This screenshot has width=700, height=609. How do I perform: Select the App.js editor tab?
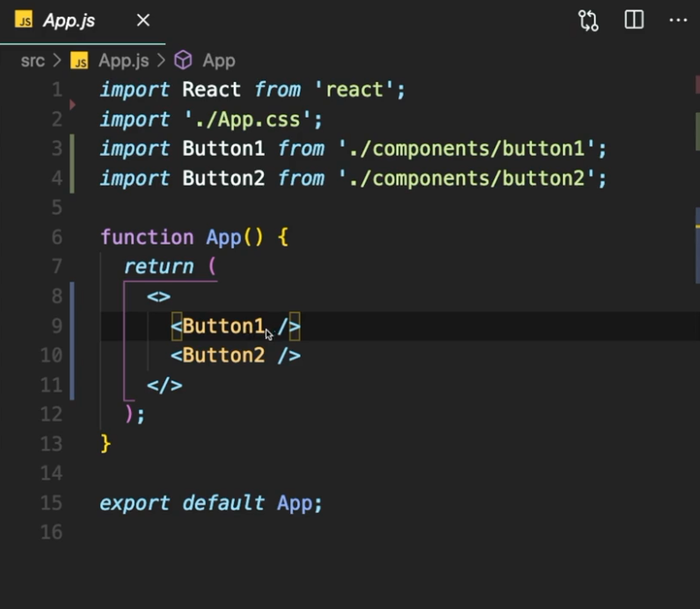point(83,20)
